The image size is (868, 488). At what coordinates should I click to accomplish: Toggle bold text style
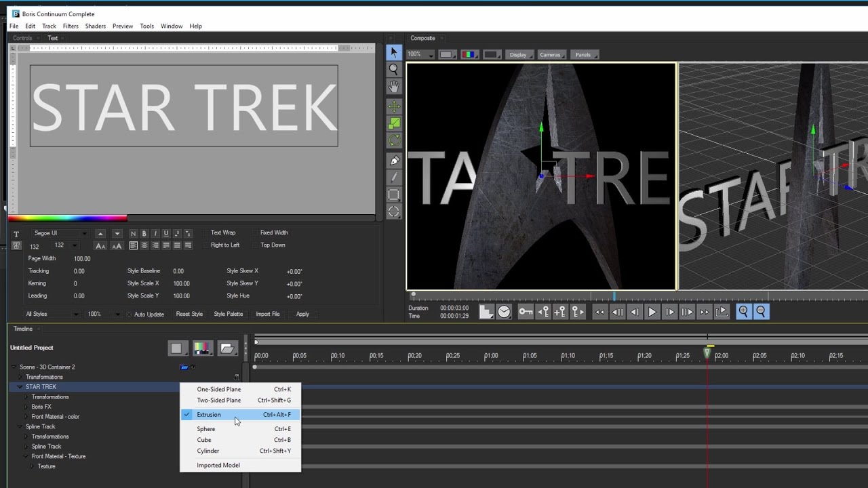click(144, 234)
